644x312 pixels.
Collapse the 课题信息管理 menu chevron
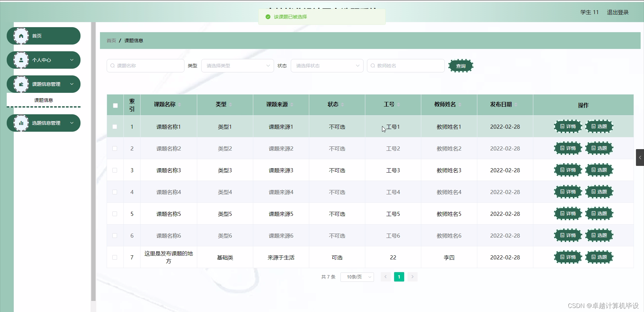pos(72,84)
